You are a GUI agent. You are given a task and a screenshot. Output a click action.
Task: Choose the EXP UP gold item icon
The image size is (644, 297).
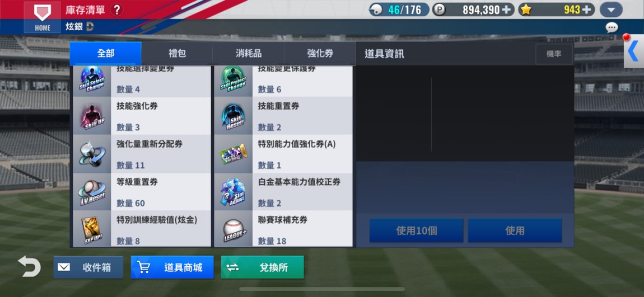point(92,230)
